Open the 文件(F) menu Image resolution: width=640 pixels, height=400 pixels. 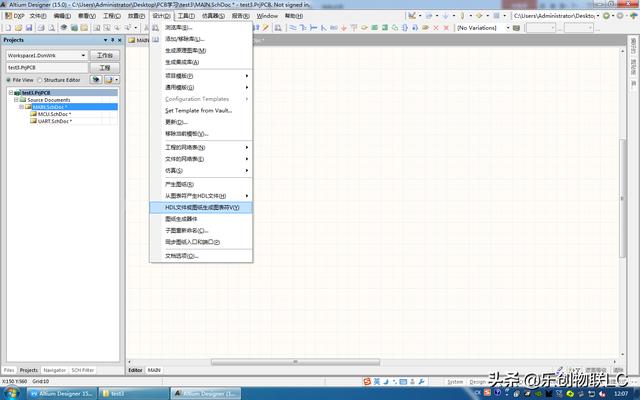coord(38,16)
